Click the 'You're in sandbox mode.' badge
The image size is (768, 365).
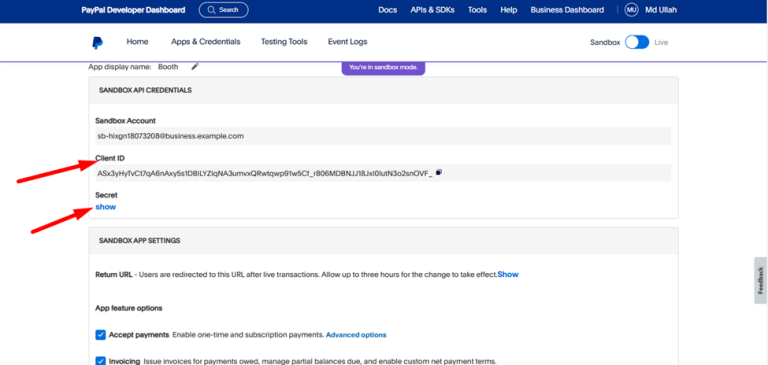pos(383,68)
